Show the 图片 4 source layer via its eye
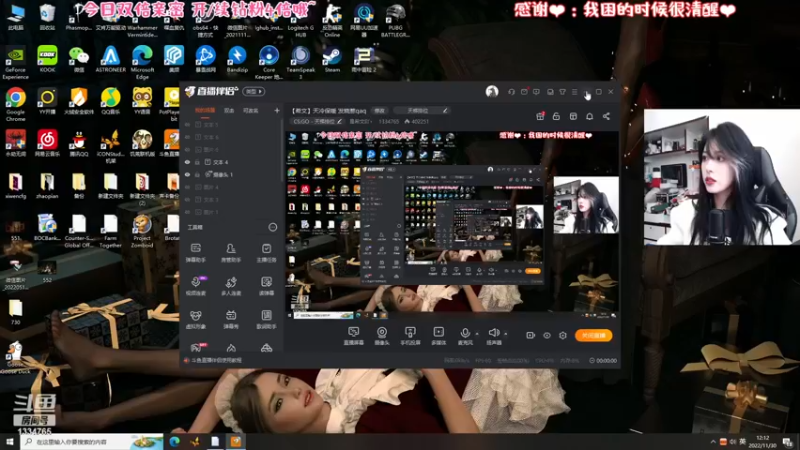The image size is (800, 450). coord(187,187)
